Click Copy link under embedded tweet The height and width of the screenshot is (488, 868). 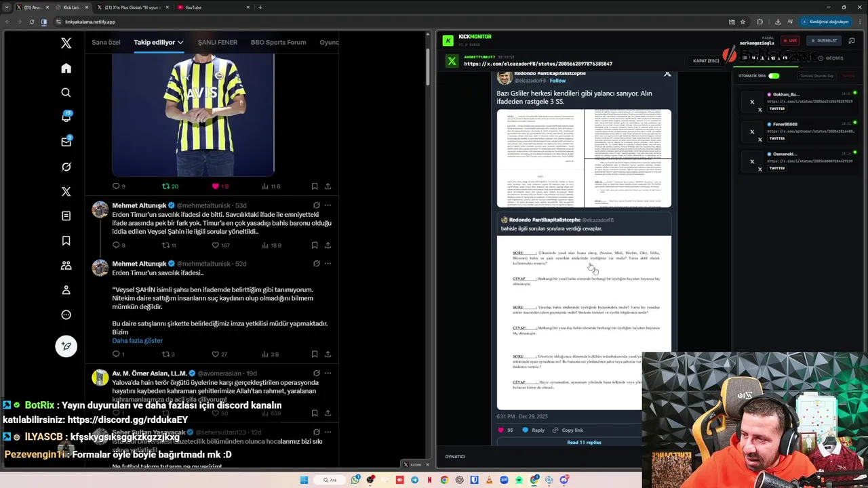(568, 430)
